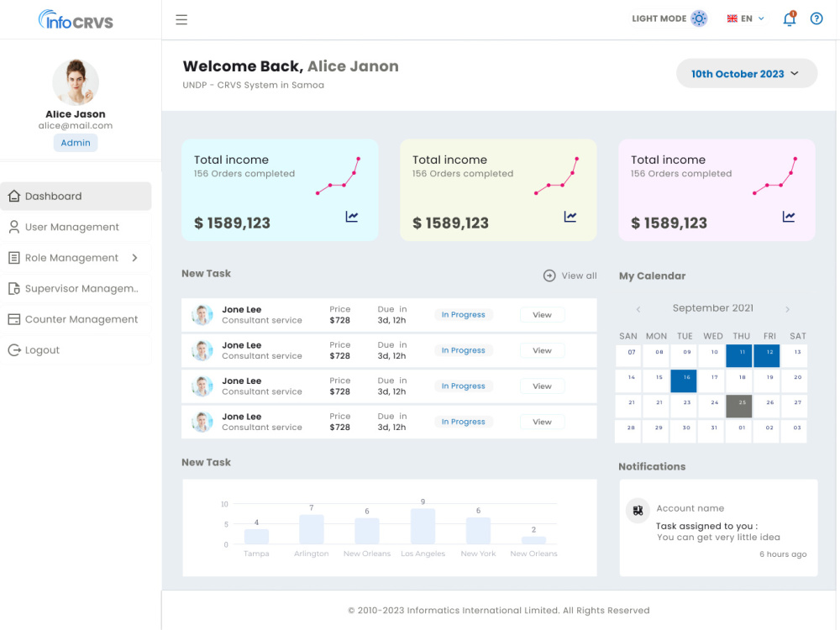
Task: Click the InfoCRVS logo
Action: point(76,20)
